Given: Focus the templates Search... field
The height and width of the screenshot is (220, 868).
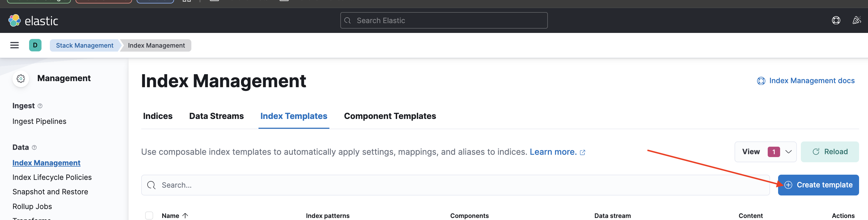Looking at the screenshot, I should 455,185.
